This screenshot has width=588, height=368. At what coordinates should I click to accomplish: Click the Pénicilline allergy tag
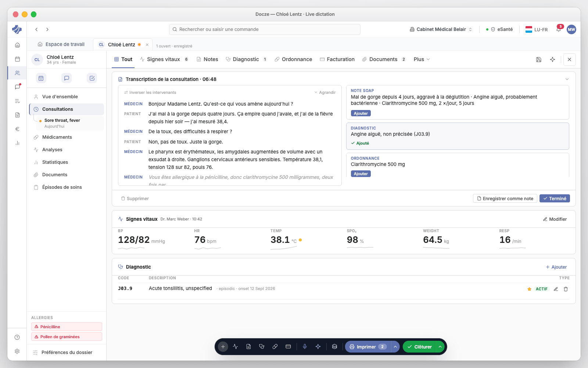[x=67, y=327]
